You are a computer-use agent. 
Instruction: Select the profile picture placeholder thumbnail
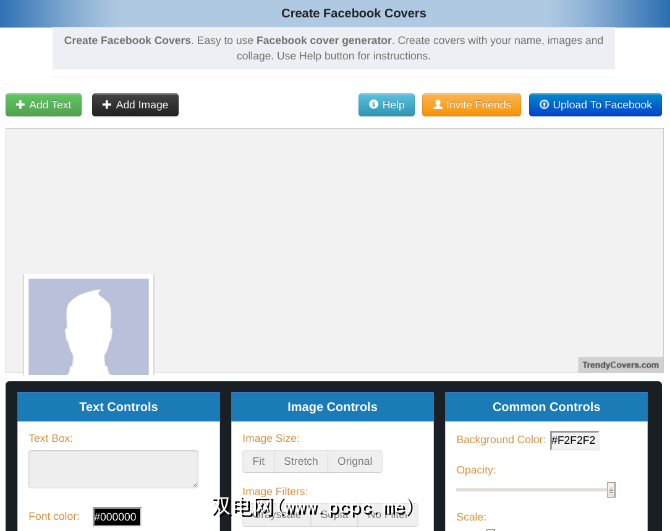88,326
